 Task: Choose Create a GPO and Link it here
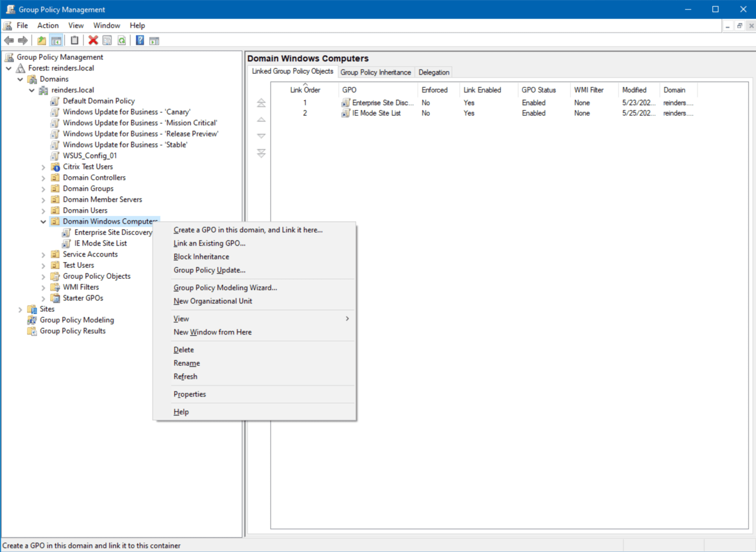248,230
